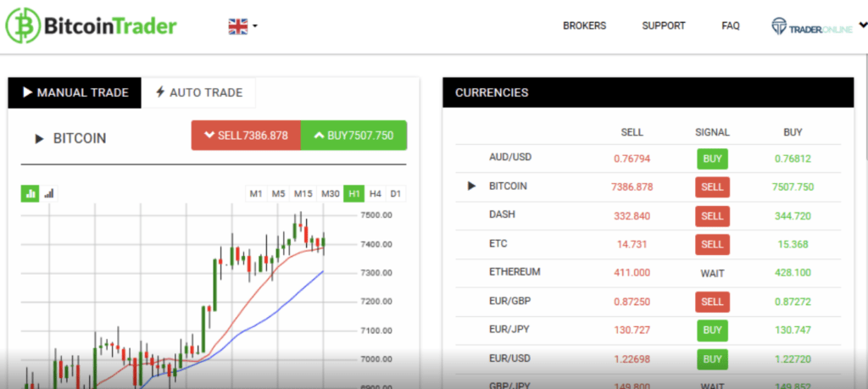
Task: Click the ETHEREUM sell price 411.000
Action: [632, 273]
